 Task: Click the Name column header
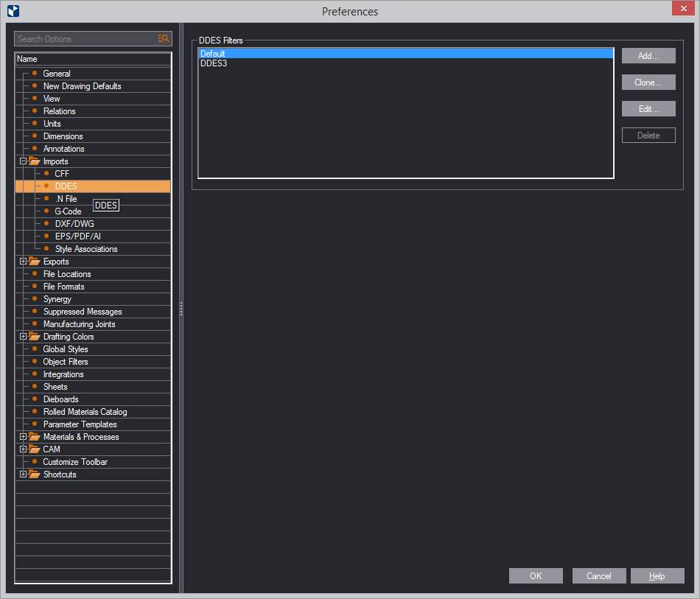[93, 59]
